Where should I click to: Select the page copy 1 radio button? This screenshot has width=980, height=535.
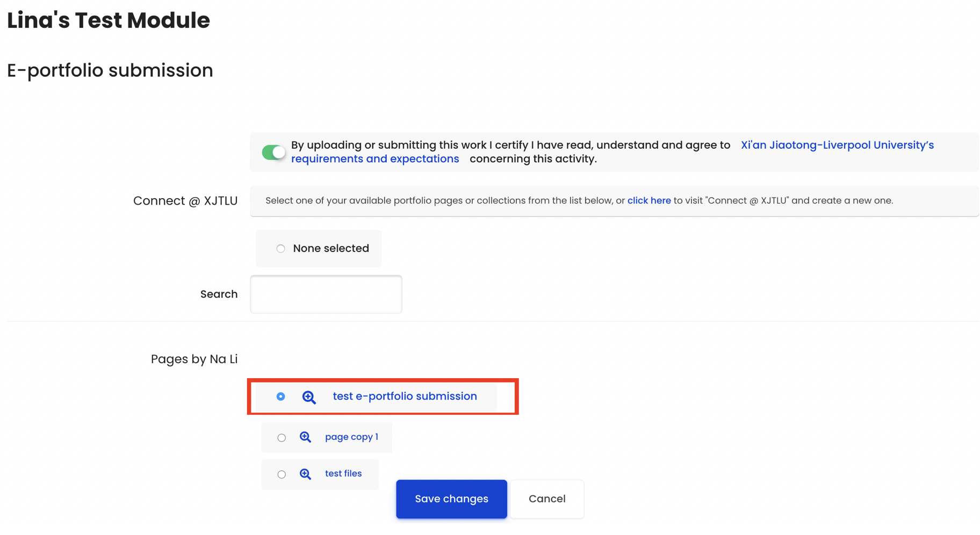282,438
